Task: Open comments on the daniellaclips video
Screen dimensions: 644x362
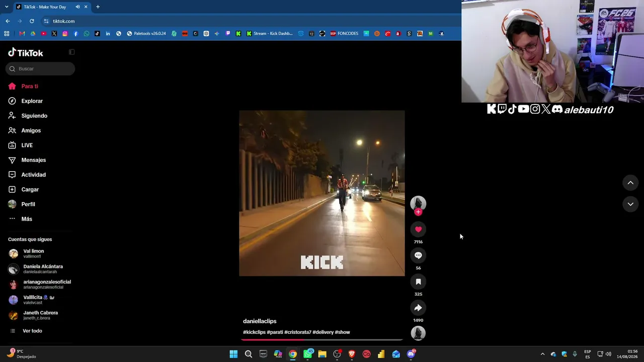Action: tap(418, 255)
